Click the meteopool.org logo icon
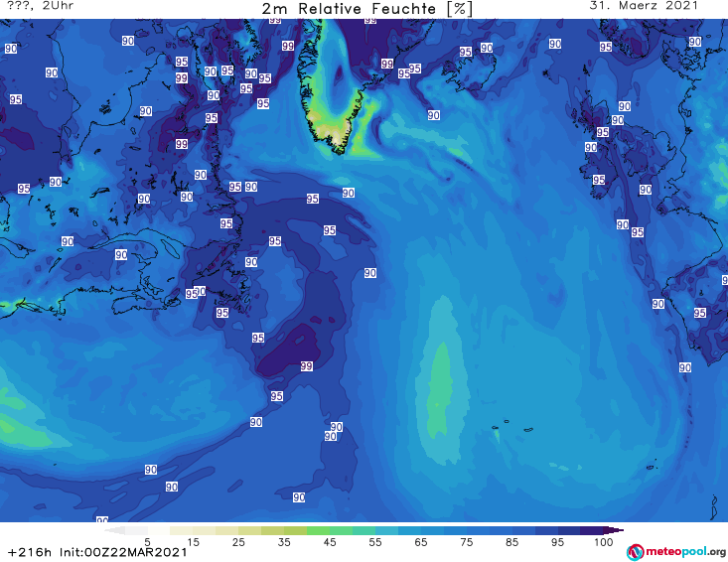The height and width of the screenshot is (562, 728). pos(635,552)
